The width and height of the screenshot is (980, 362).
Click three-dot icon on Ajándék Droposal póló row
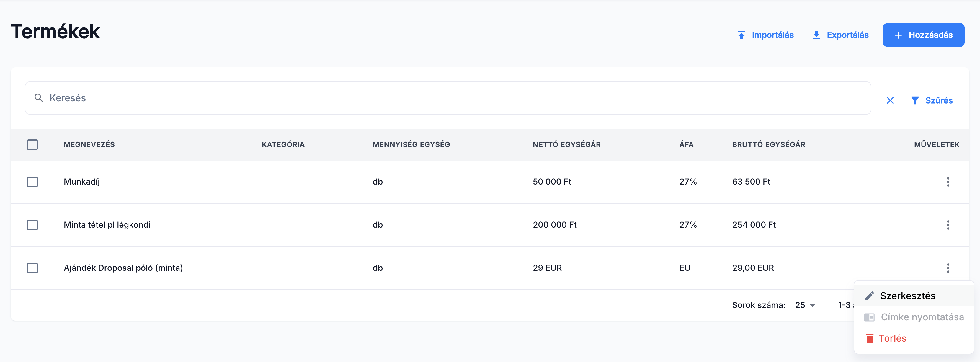tap(948, 268)
